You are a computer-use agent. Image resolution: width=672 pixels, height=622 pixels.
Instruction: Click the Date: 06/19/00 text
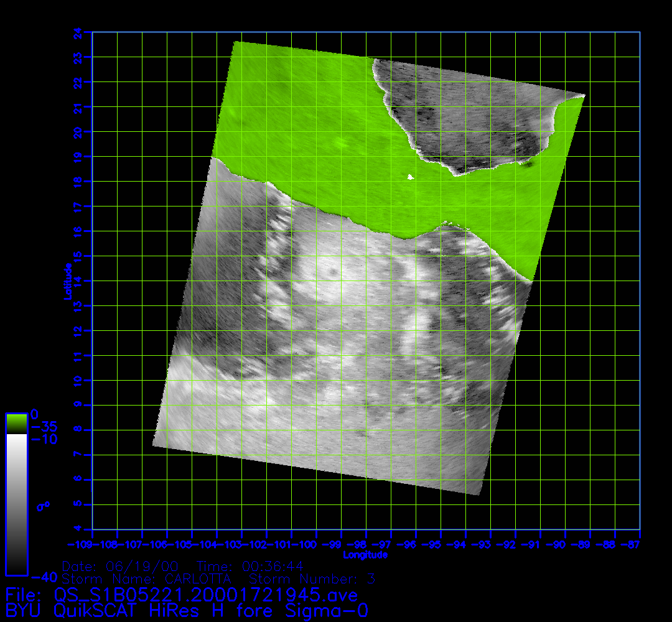tap(120, 567)
